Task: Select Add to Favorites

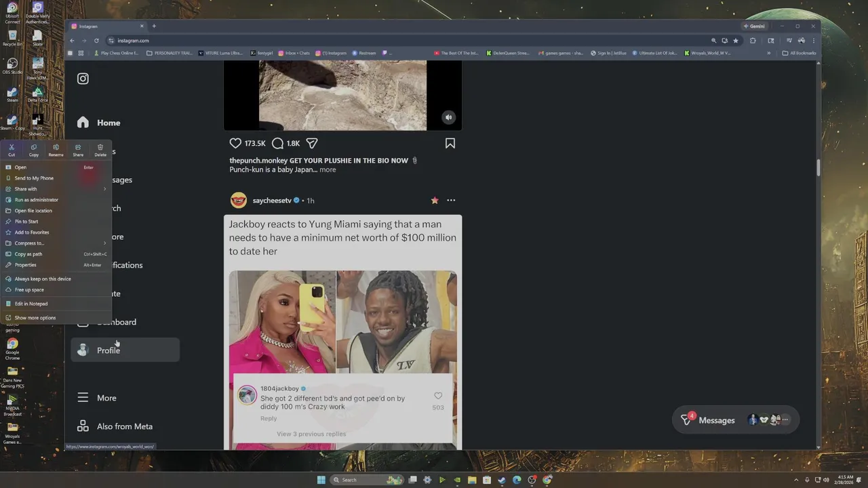Action: 56,232
